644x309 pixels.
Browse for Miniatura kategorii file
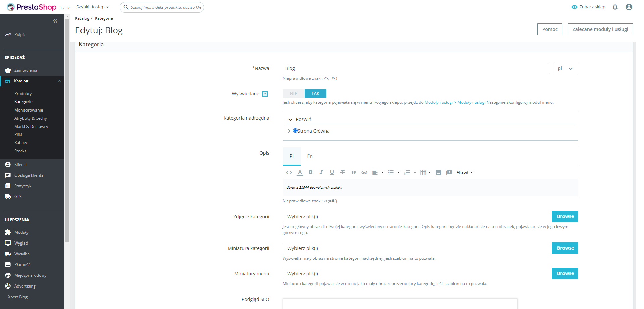pos(565,248)
